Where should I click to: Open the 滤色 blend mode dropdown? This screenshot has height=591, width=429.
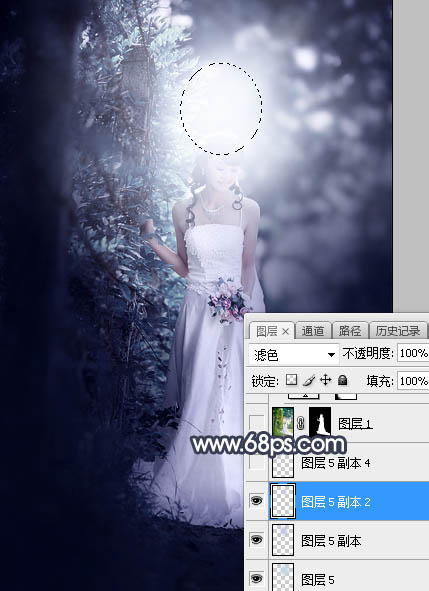pos(293,354)
